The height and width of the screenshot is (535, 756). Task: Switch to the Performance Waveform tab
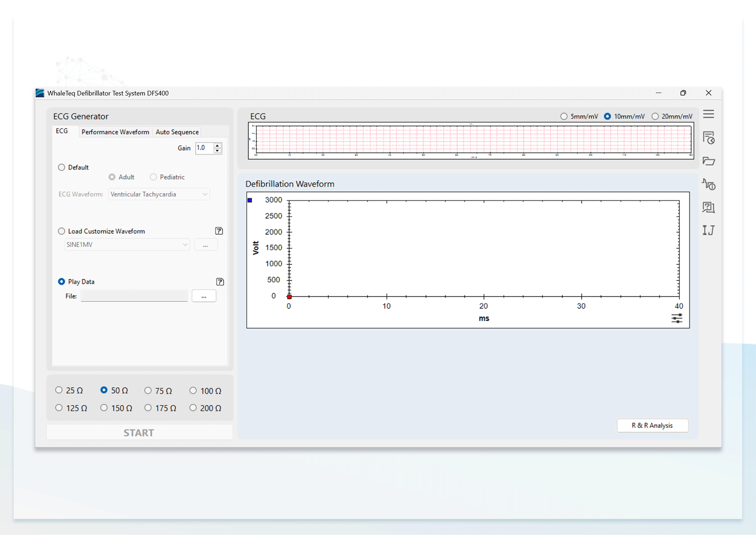point(115,132)
